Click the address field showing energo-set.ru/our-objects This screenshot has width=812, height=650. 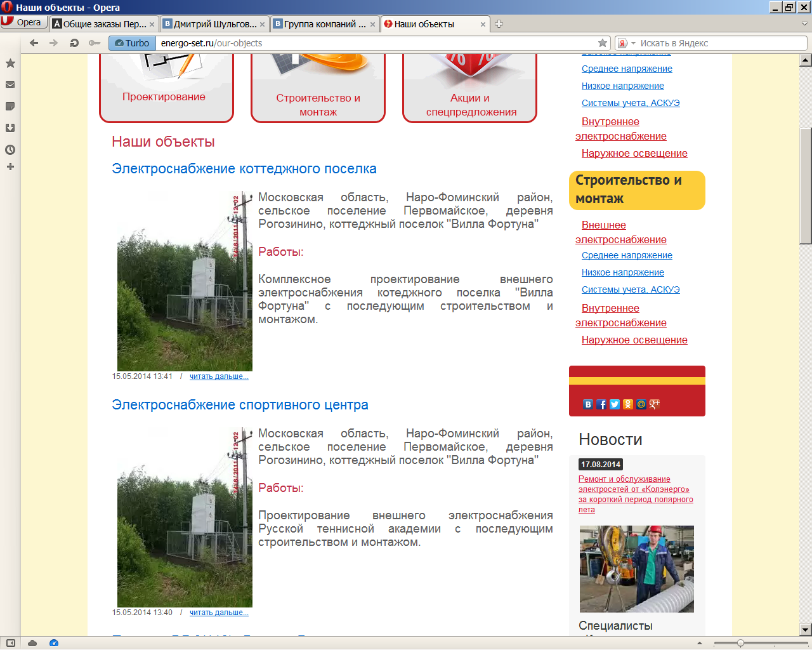(x=377, y=43)
